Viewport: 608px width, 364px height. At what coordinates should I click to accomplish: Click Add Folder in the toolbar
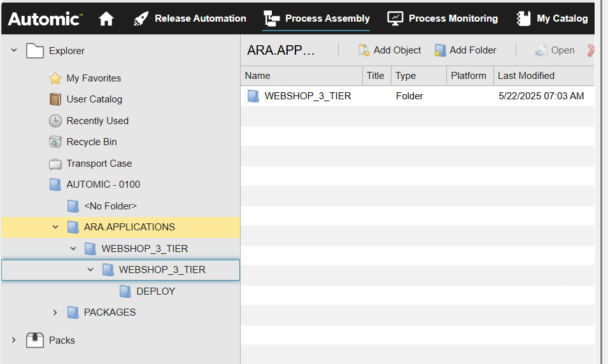coord(465,50)
